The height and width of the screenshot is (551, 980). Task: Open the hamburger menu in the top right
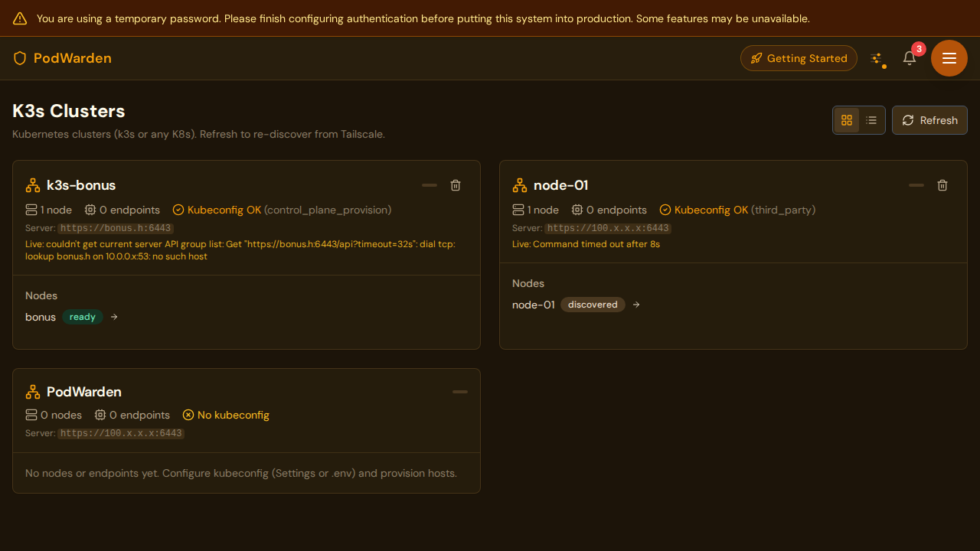coord(949,58)
